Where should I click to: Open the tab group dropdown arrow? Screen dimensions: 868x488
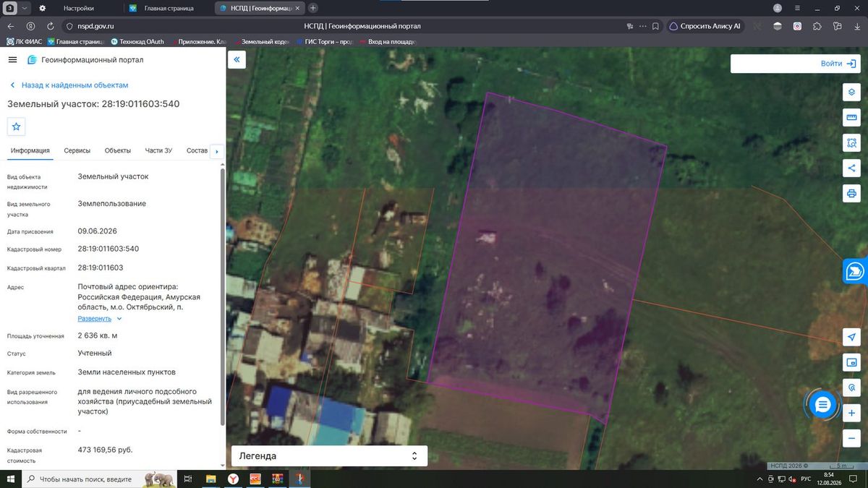coord(25,8)
